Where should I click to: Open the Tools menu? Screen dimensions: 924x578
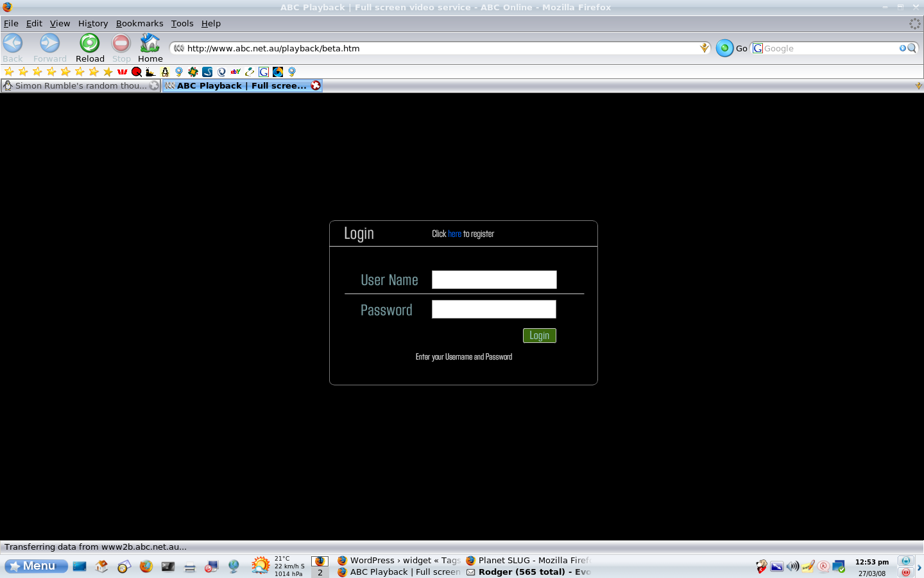point(182,23)
